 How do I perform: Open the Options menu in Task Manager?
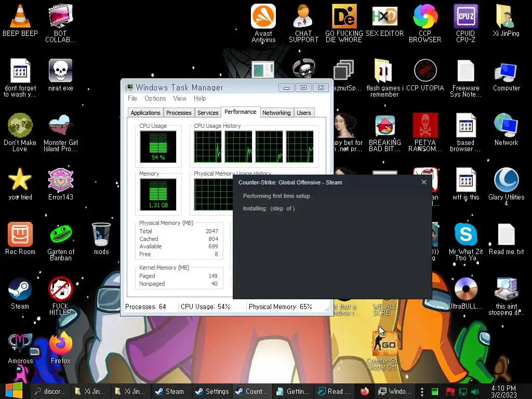point(155,98)
